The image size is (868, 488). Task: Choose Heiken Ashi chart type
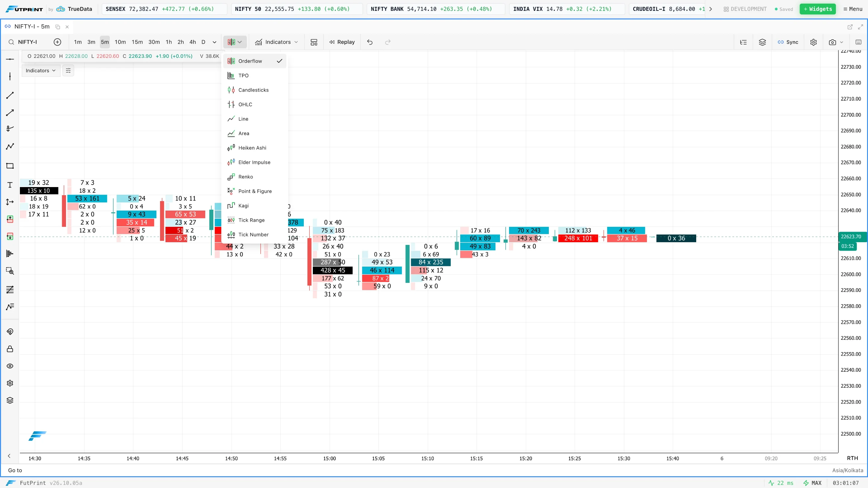(255, 148)
